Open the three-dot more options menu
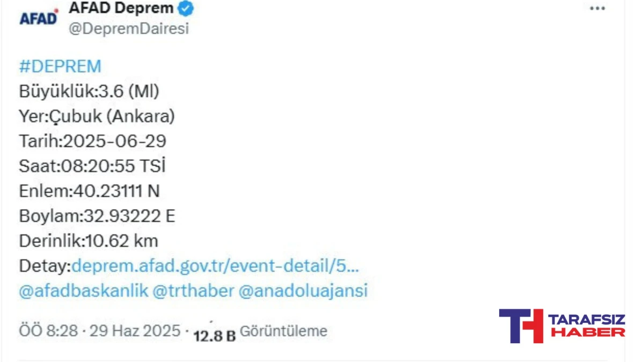Viewport: 644px width, 362px height. click(597, 9)
